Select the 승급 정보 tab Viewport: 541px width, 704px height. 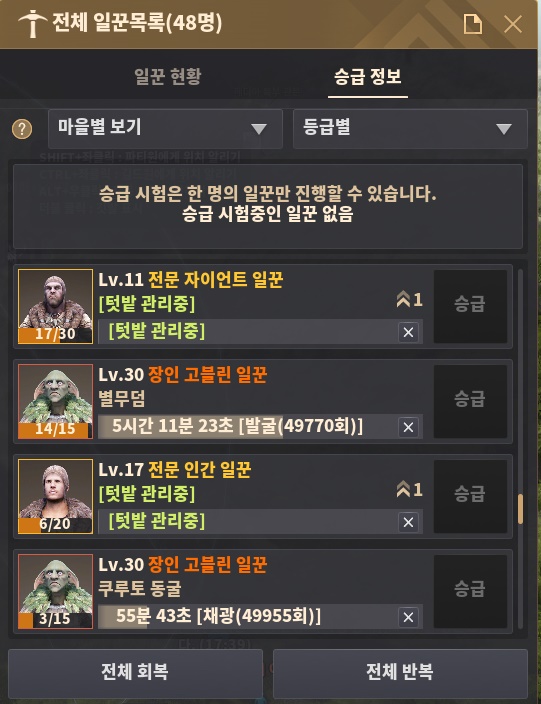tap(368, 76)
